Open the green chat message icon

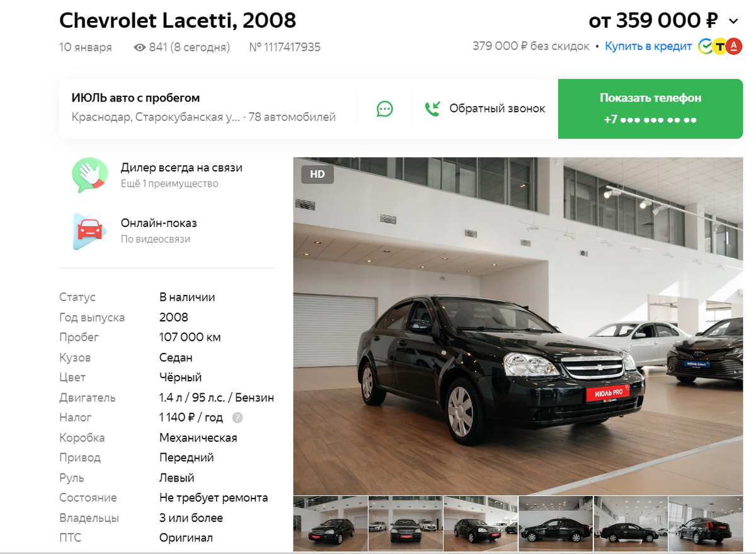point(384,109)
